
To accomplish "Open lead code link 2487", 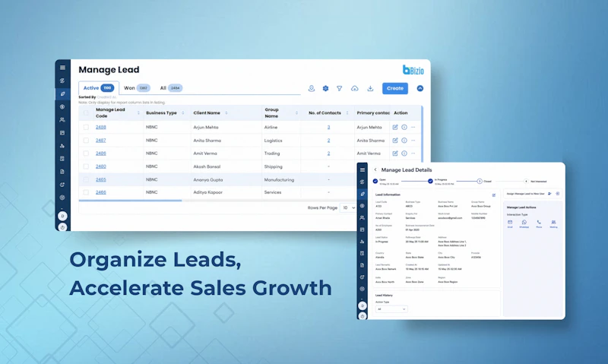I will [101, 141].
